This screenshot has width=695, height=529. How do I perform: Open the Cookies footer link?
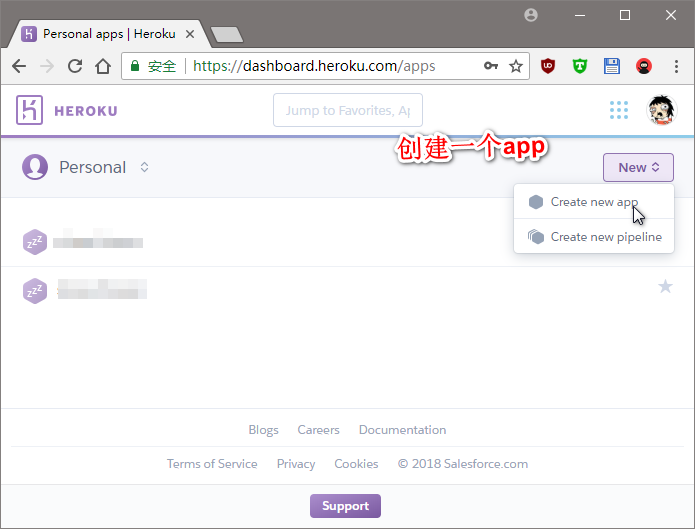tap(356, 464)
